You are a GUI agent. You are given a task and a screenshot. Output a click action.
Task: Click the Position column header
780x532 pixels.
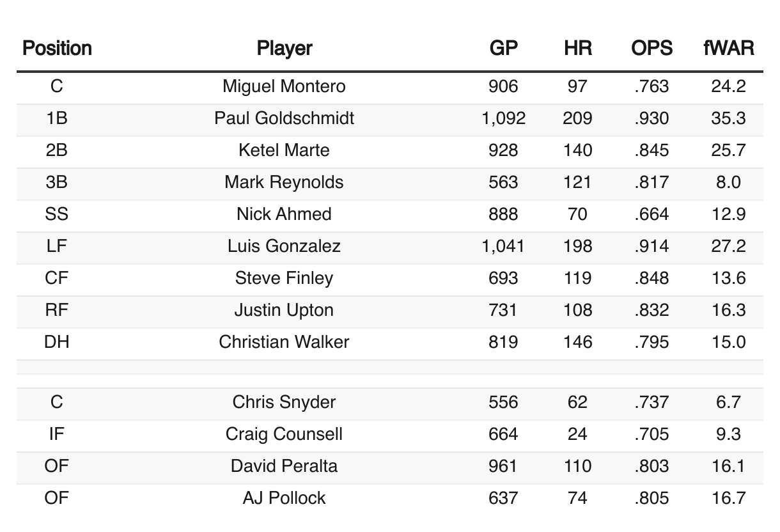[x=57, y=48]
